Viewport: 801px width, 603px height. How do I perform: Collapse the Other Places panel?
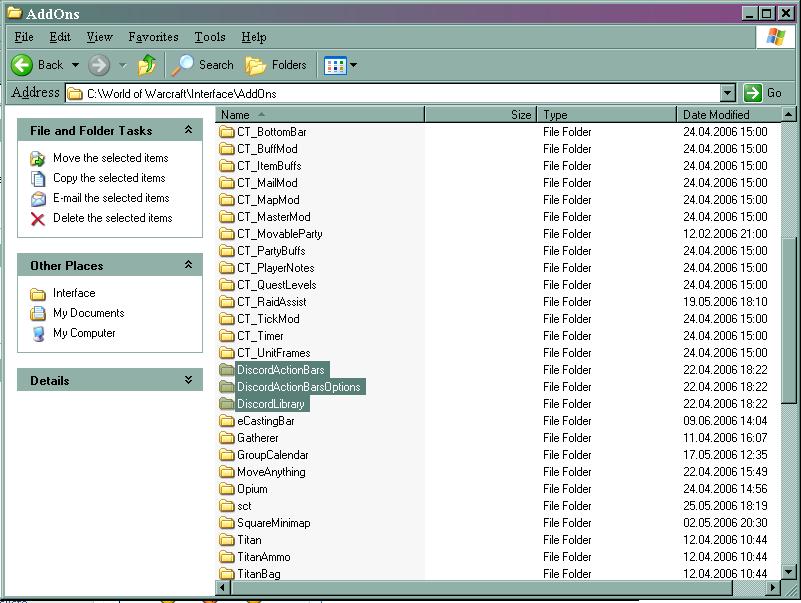pyautogui.click(x=189, y=265)
